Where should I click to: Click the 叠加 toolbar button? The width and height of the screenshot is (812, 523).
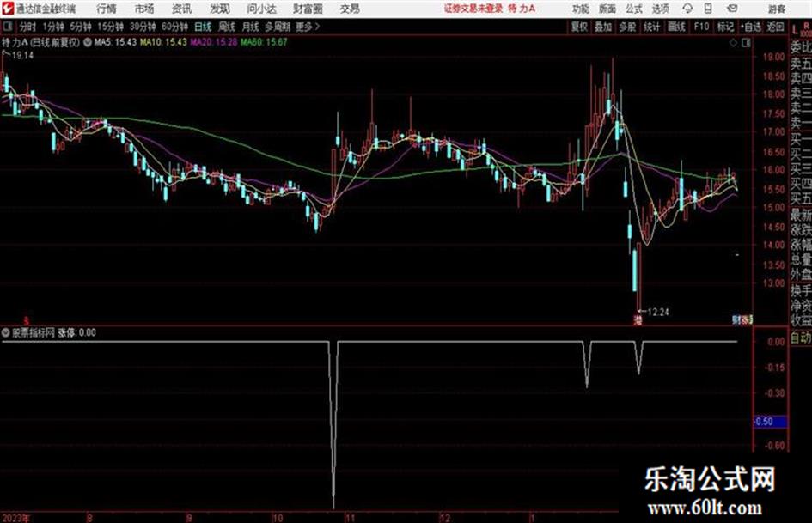(x=603, y=27)
